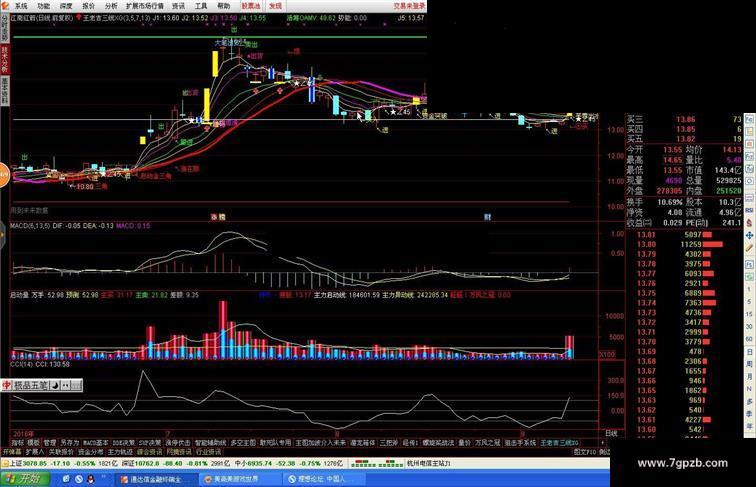The width and height of the screenshot is (756, 487).
Task: Click the 股票池 button
Action: click(x=251, y=6)
